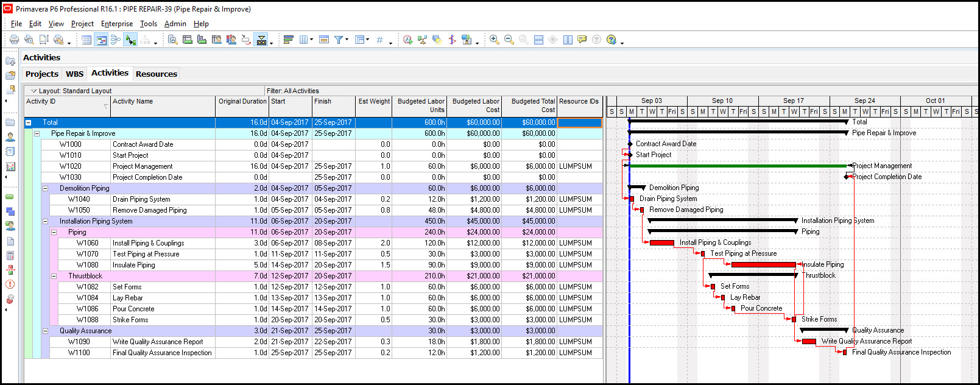This screenshot has height=385, width=980.
Task: Toggle the Activity Network view button
Action: pos(116,40)
